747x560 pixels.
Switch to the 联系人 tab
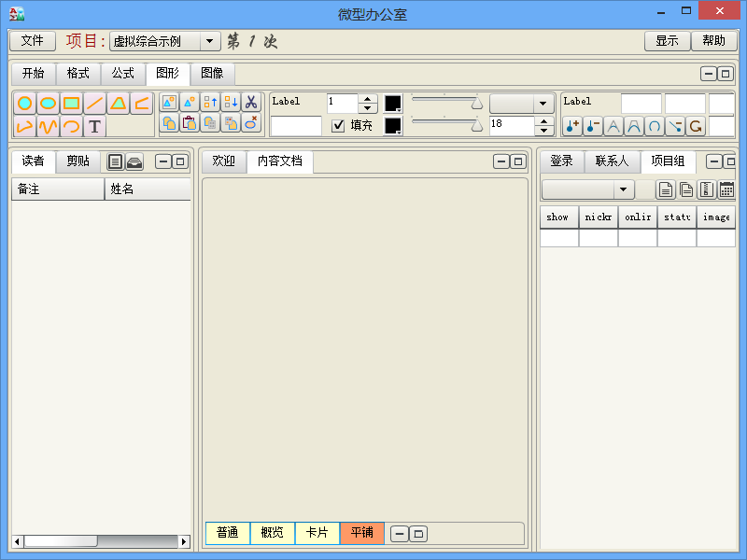(x=613, y=161)
